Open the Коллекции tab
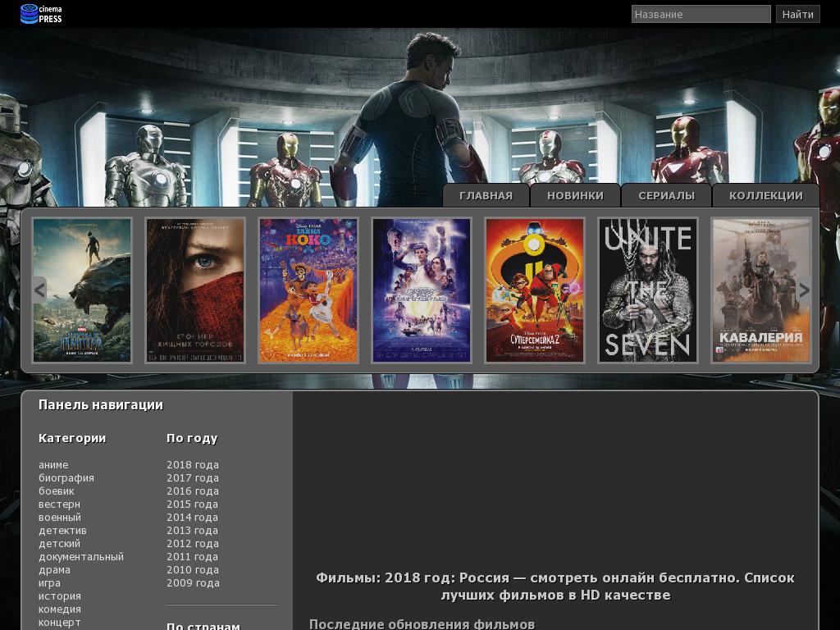The image size is (840, 630). pos(765,196)
